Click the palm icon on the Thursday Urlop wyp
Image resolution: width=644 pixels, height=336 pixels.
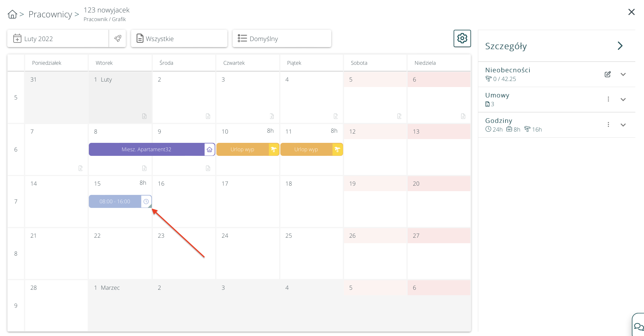pos(274,149)
